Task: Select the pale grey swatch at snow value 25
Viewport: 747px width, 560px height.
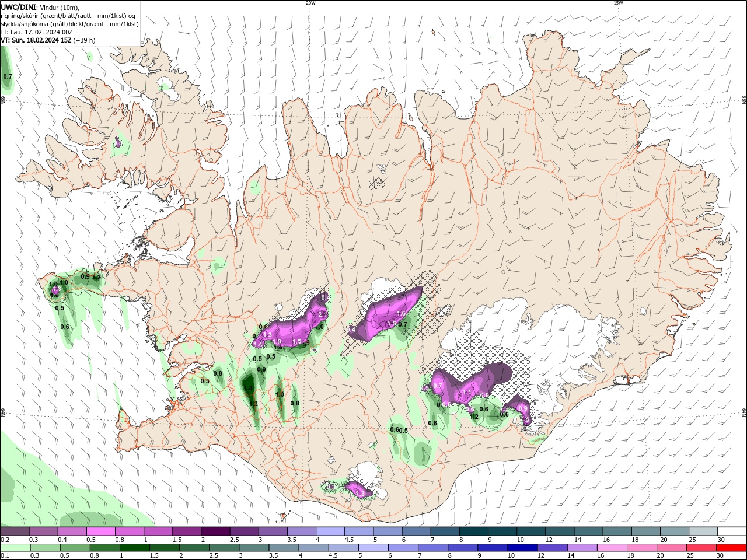Action: tap(703, 531)
